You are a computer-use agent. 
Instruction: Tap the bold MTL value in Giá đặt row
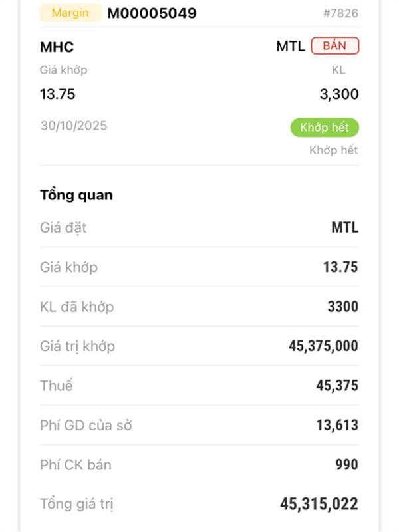(344, 228)
